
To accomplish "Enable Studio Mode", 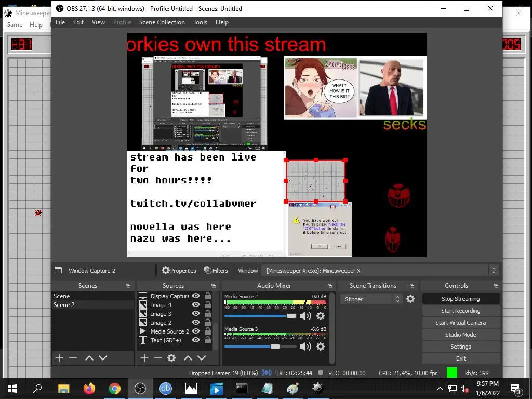I will coord(461,335).
